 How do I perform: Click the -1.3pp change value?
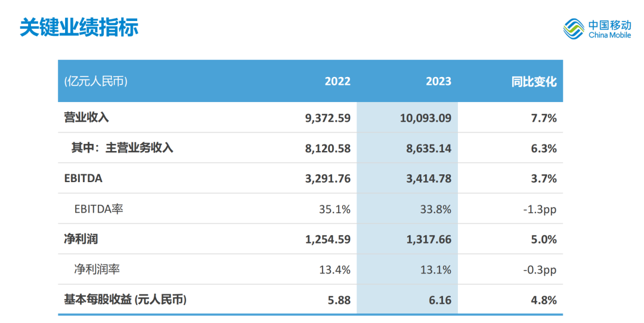pyautogui.click(x=540, y=210)
